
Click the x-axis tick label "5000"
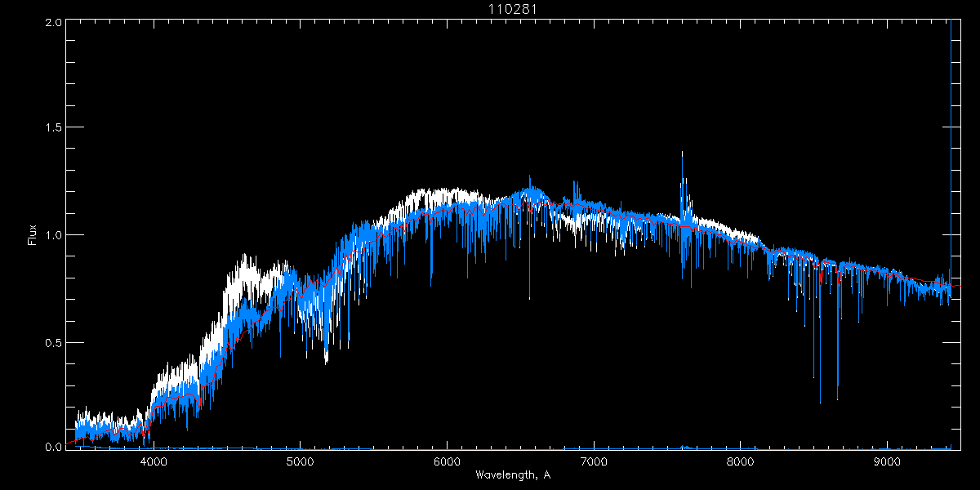click(x=301, y=462)
